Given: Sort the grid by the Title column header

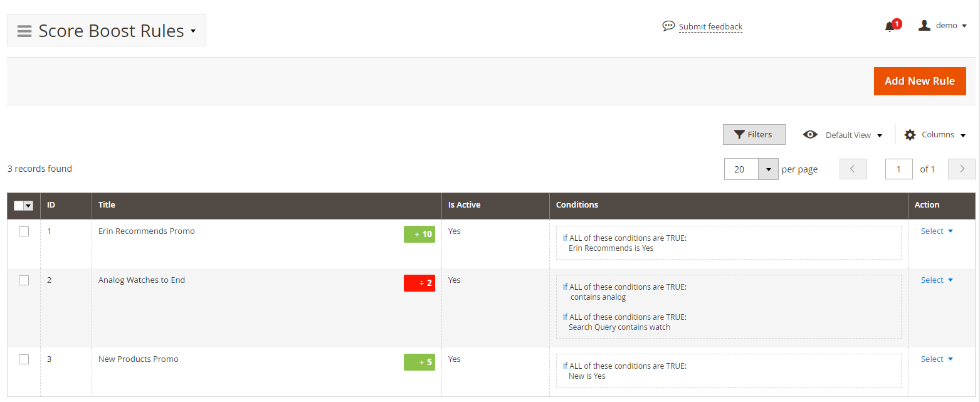Looking at the screenshot, I should click(x=107, y=205).
